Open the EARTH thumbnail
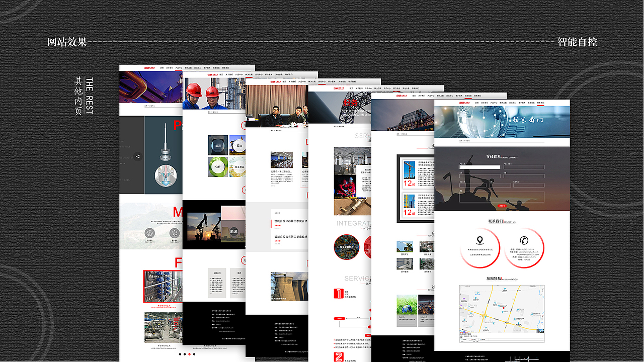This screenshot has height=362, width=644. pyautogui.click(x=407, y=304)
